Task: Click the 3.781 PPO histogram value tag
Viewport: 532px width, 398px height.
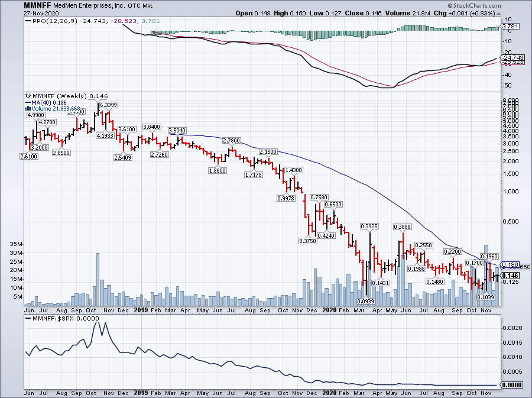Action: coord(510,27)
